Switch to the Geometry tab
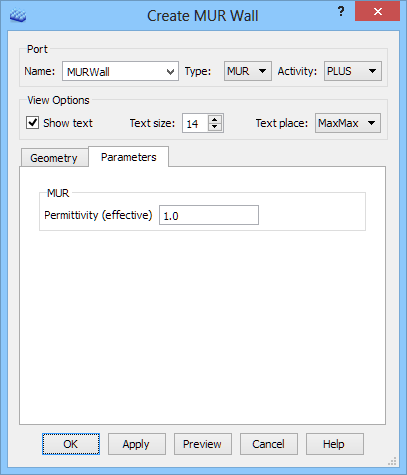407x475 pixels. [x=54, y=157]
